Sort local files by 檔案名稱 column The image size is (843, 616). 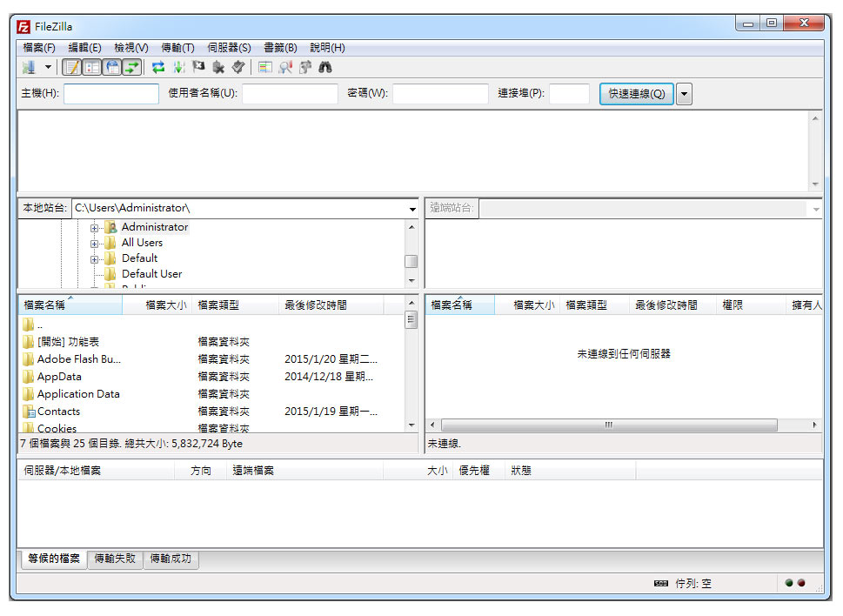tap(70, 305)
